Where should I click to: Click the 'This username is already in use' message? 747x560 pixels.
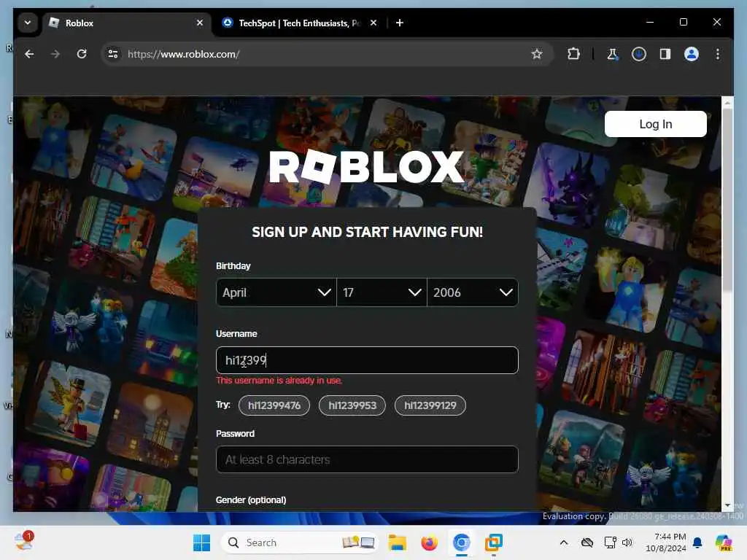(x=279, y=381)
